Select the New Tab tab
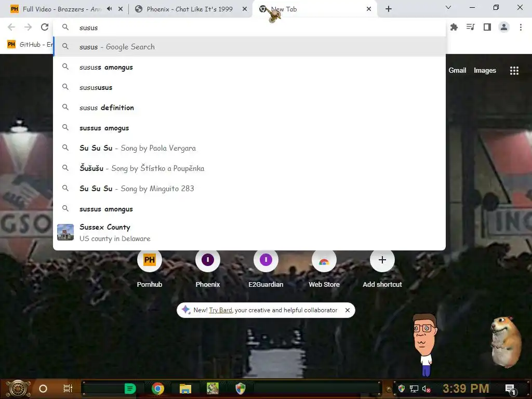 [x=314, y=9]
